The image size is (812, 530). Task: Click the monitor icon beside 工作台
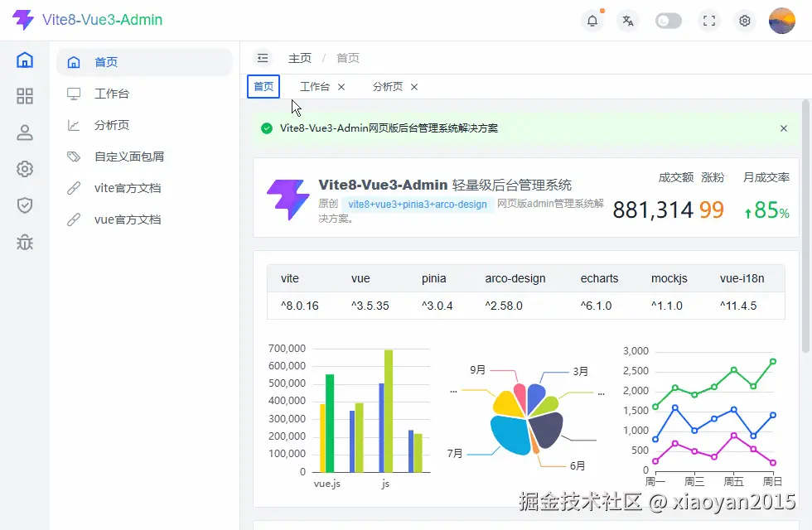coord(74,94)
